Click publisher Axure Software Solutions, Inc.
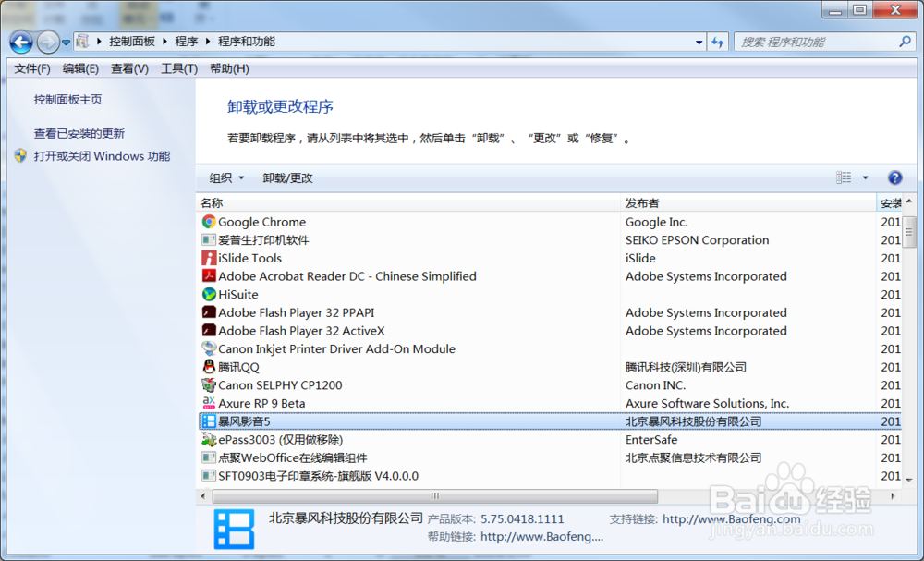Image resolution: width=924 pixels, height=561 pixels. 707,404
